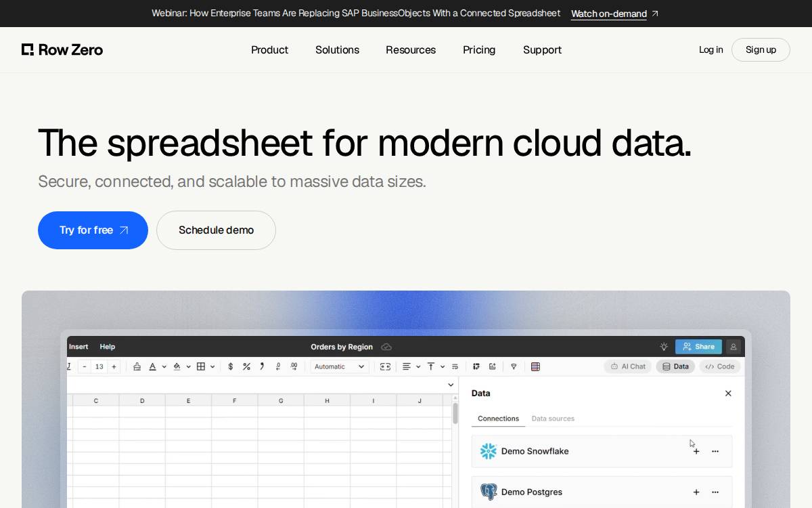Click the cell borders icon
The image size is (812, 508).
(x=201, y=366)
